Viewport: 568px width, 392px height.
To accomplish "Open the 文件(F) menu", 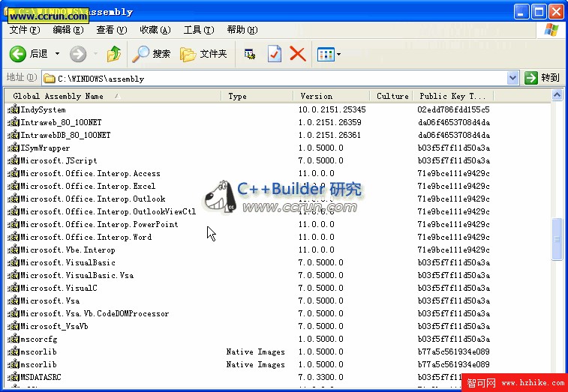I will (x=24, y=30).
